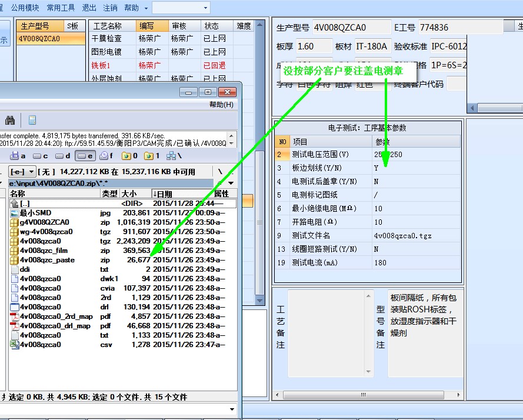The width and height of the screenshot is (523, 420).
Task: Switch to CD drive f button
Action: tap(106, 156)
